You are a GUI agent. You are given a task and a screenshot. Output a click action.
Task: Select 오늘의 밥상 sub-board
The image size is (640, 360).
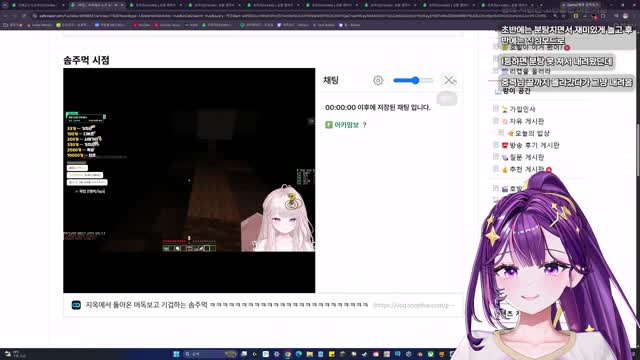[x=532, y=133]
